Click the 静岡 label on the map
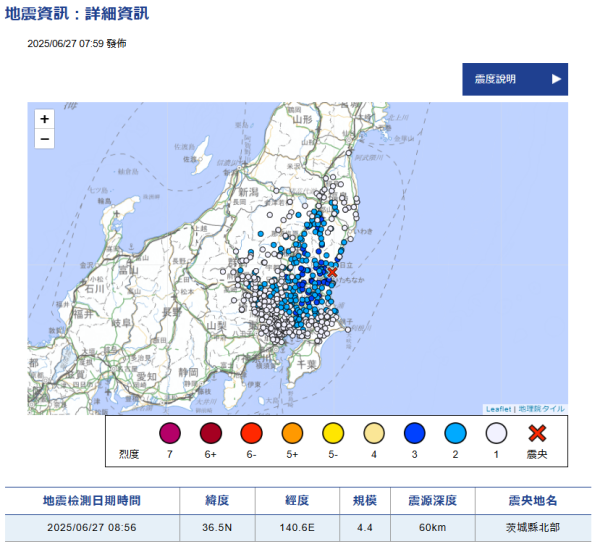The image size is (600, 552). point(189,372)
